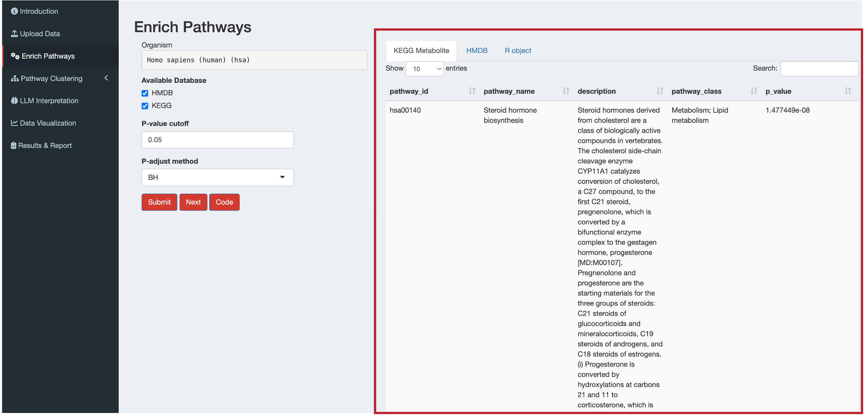This screenshot has height=416, width=868.
Task: Click the P-value cutoff input field
Action: (218, 140)
